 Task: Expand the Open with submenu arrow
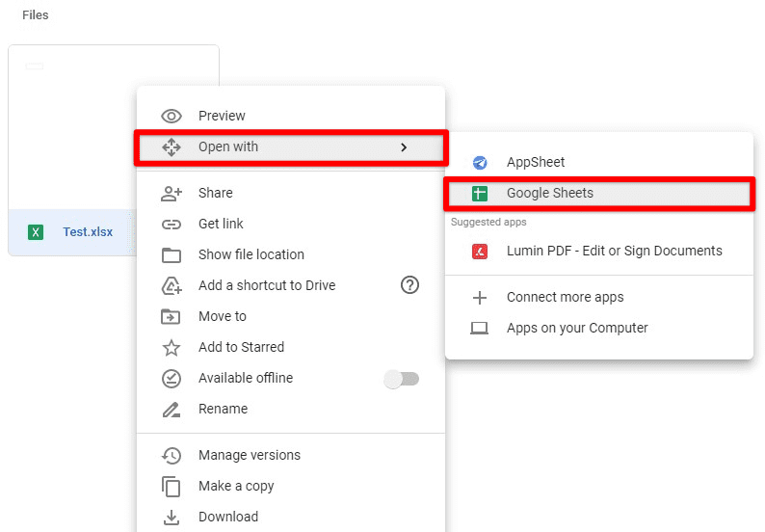(404, 147)
